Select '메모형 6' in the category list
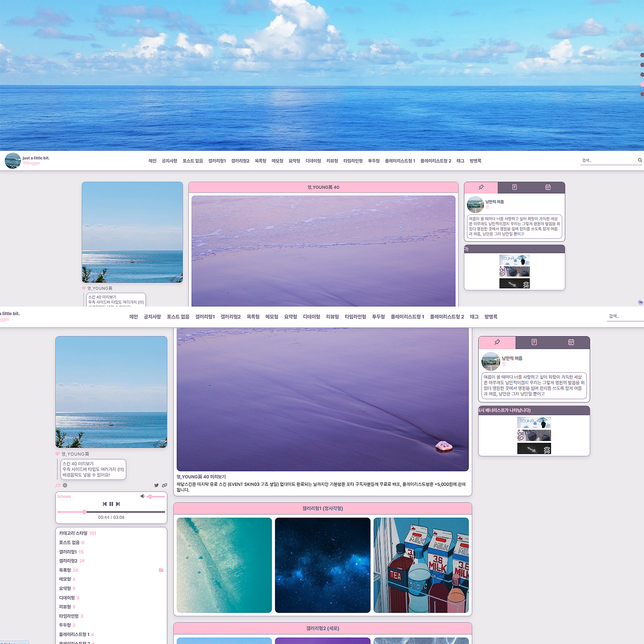This screenshot has width=644, height=644. [67, 579]
